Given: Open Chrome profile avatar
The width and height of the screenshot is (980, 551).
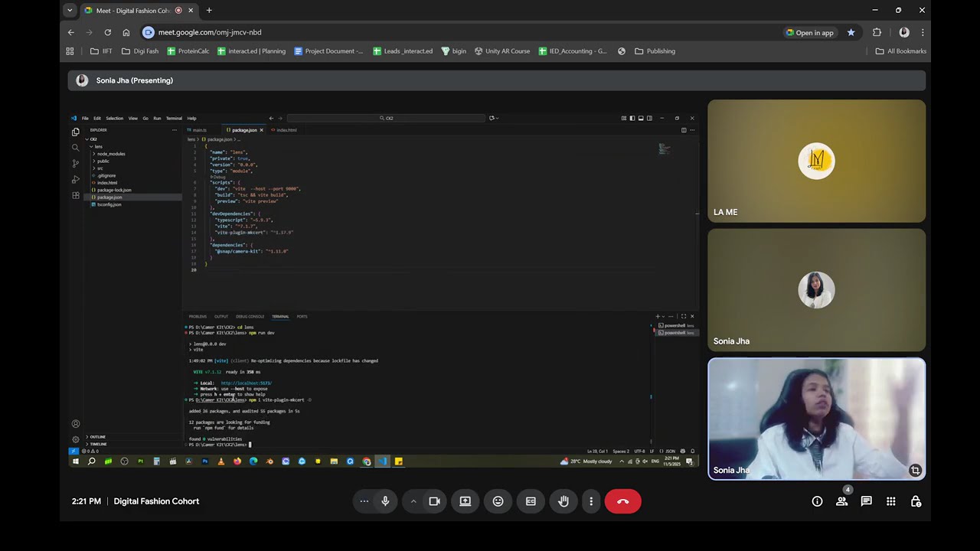Looking at the screenshot, I should pos(904,32).
